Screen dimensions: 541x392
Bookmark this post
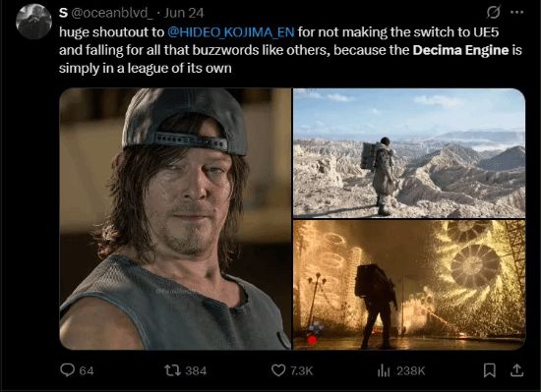(x=489, y=370)
